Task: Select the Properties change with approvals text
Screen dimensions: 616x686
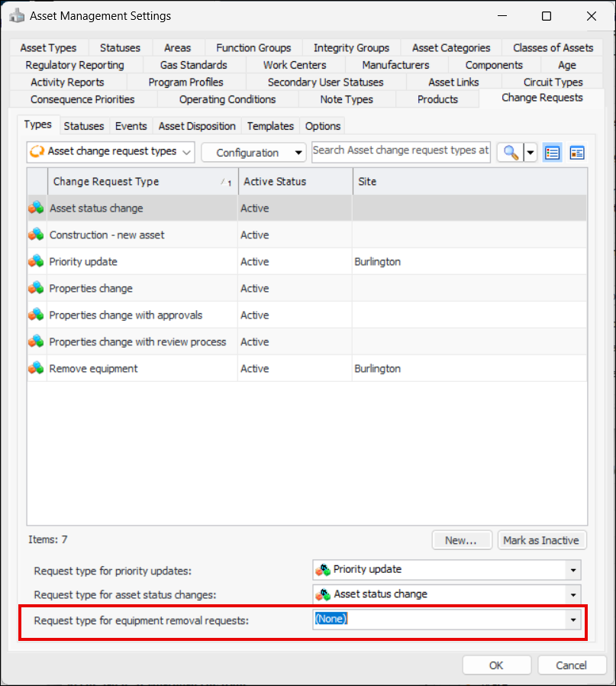Action: point(126,315)
